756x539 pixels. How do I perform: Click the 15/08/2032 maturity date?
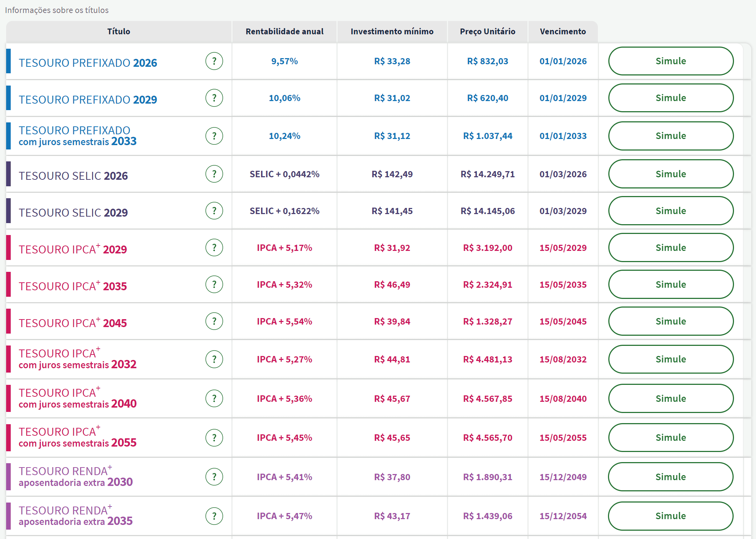563,360
